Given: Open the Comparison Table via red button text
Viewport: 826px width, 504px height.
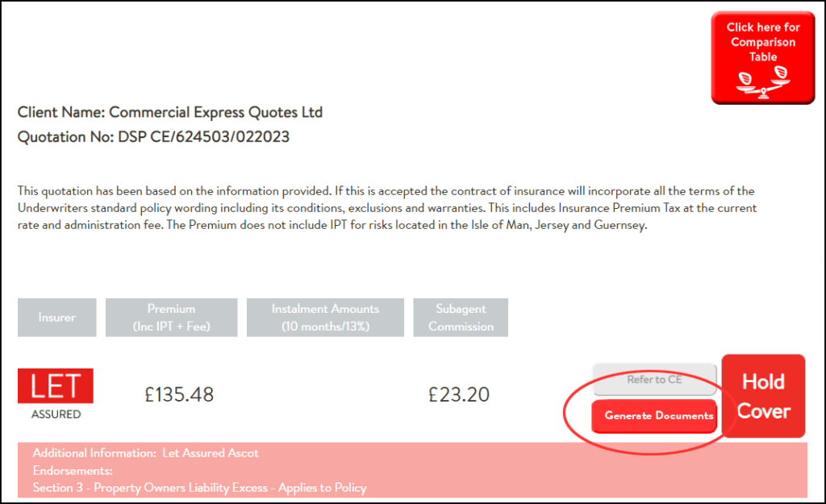Looking at the screenshot, I should (762, 42).
